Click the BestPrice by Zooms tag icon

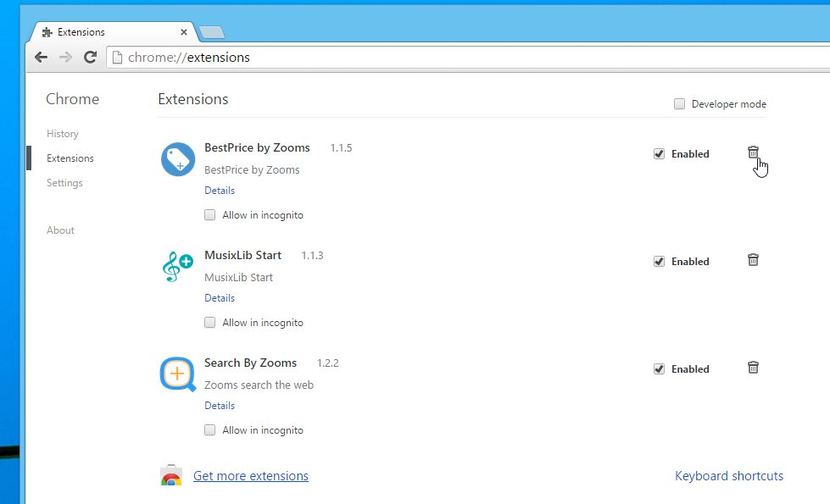coord(178,159)
